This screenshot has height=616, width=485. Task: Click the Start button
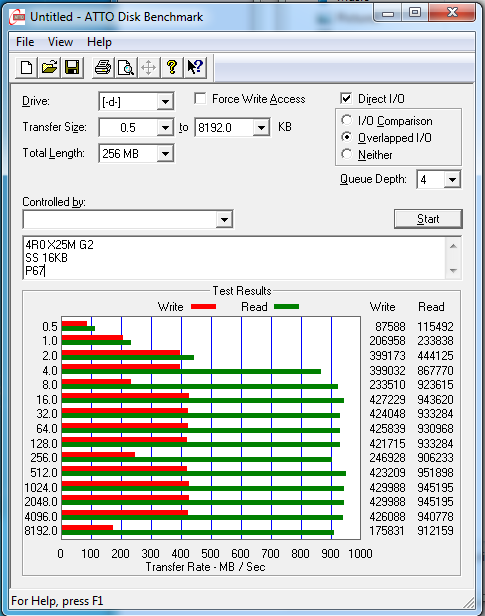[428, 219]
